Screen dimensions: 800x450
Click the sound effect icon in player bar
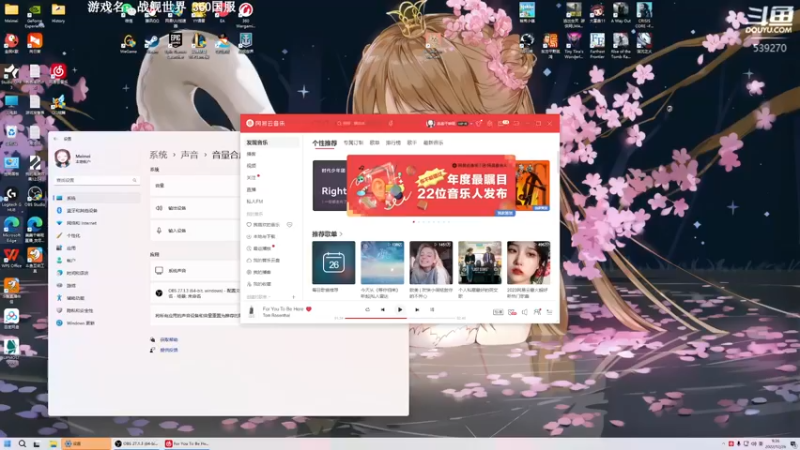pos(512,312)
